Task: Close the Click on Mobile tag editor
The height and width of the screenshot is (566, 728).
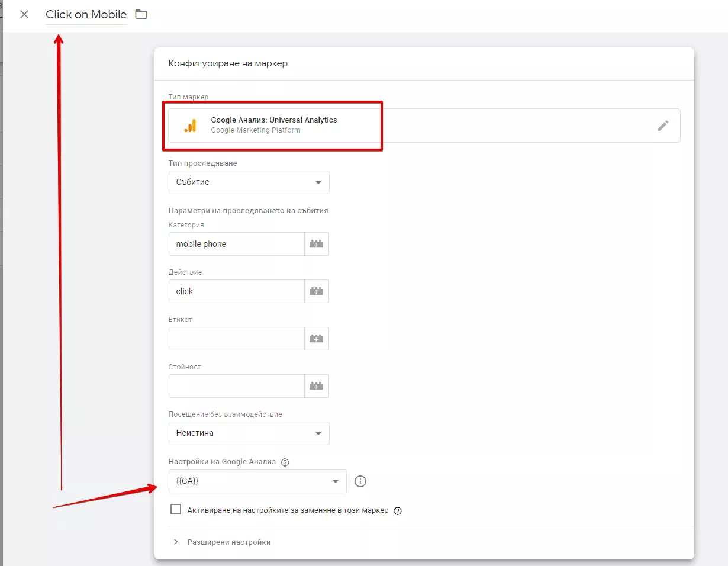Action: click(24, 14)
